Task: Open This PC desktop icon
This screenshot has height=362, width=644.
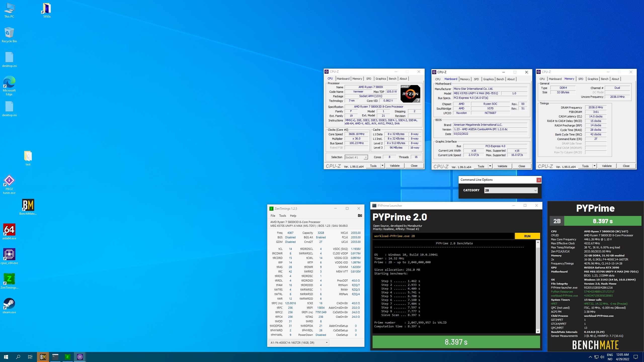Action: coord(9,11)
